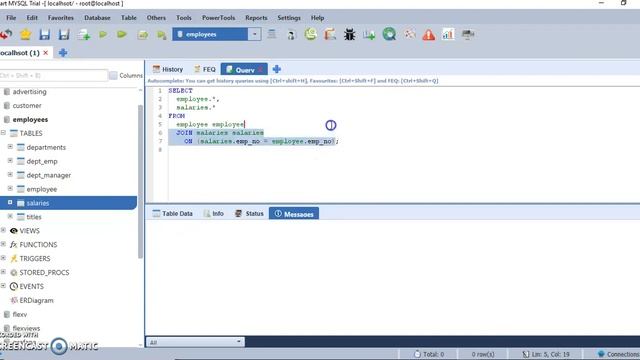Click the ER diagram toolbar icon
Viewport: 640px width, 360px height.
[409, 35]
